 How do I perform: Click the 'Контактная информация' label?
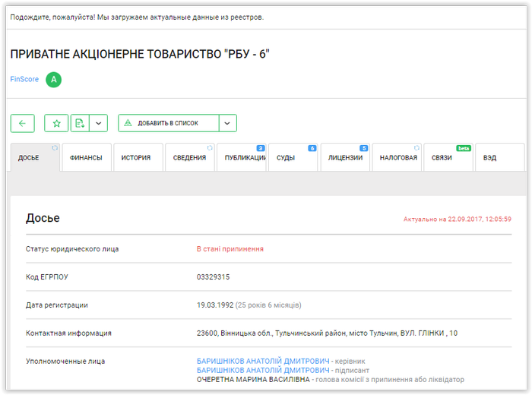pyautogui.click(x=68, y=333)
